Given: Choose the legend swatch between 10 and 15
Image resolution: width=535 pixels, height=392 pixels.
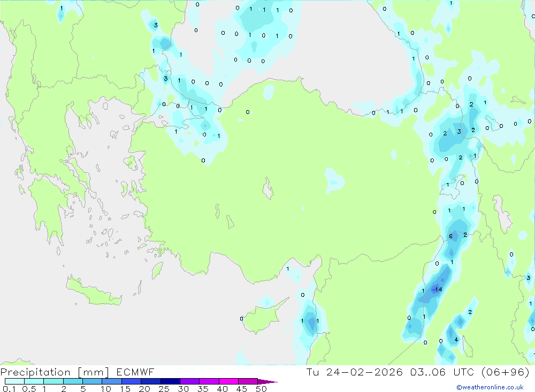Looking at the screenshot, I should pos(112,381).
